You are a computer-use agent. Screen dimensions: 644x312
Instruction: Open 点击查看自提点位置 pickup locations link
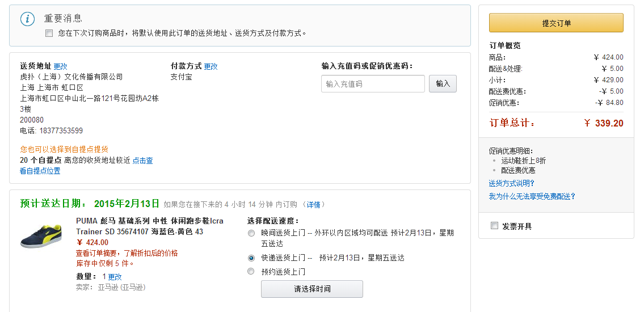coord(86,166)
